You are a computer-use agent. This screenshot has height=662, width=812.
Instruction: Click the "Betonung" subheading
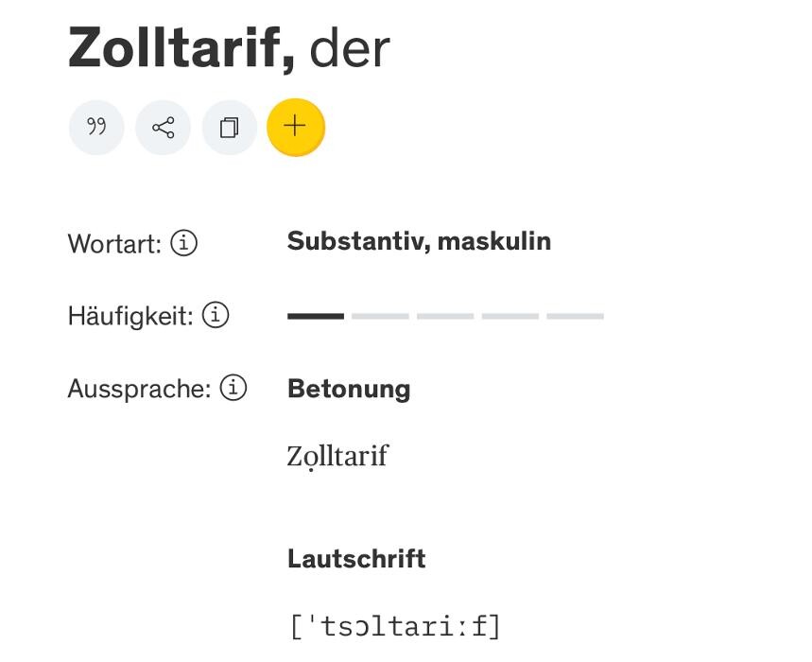tap(349, 389)
